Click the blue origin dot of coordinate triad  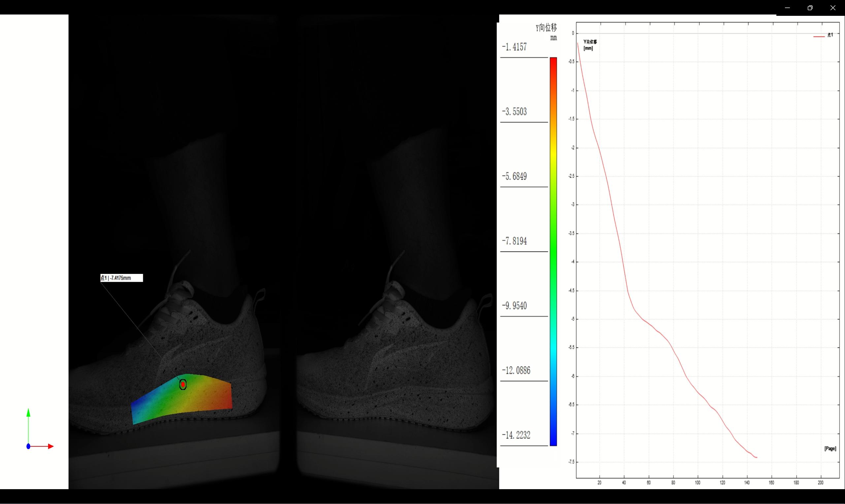coord(29,446)
